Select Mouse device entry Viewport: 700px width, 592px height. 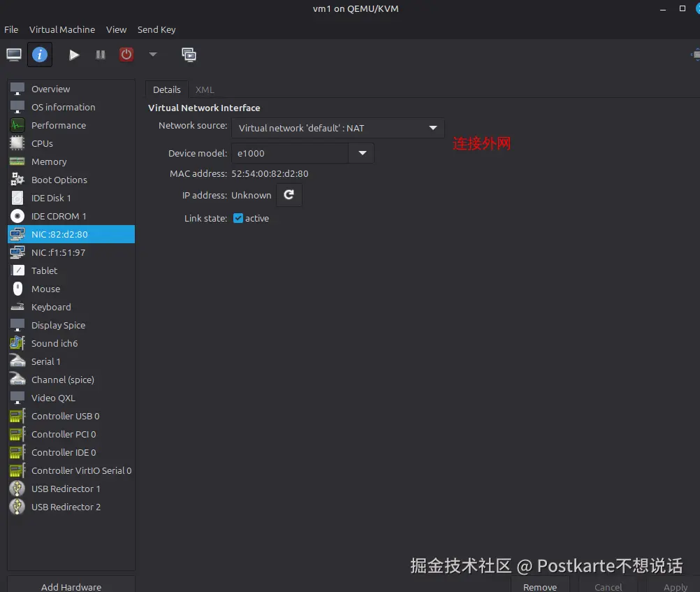tap(71, 289)
